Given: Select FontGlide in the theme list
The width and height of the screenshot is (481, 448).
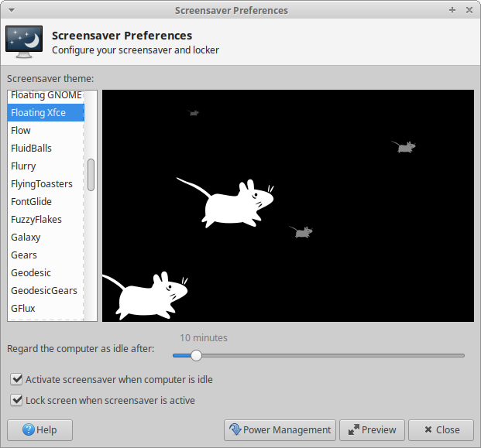Looking at the screenshot, I should (x=46, y=201).
